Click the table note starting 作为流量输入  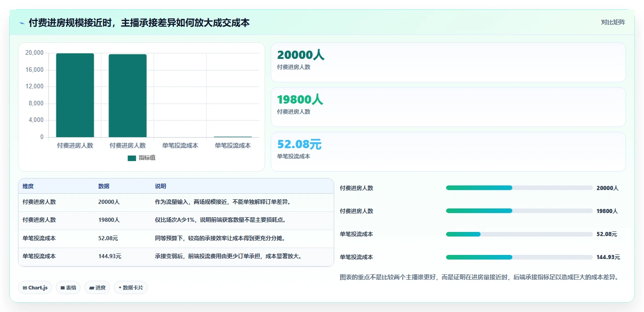223,202
